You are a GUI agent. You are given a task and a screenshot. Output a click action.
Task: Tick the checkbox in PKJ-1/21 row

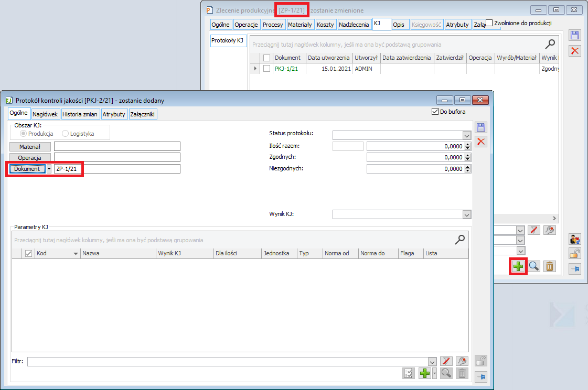click(x=266, y=69)
